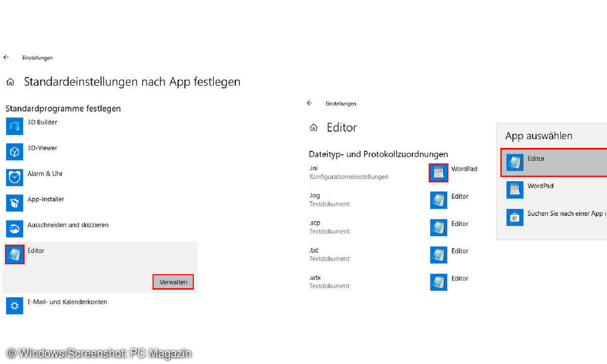Click the E-Mail- und Kalenderkonten gear icon
Screen dimensions: 607x364
click(15, 305)
